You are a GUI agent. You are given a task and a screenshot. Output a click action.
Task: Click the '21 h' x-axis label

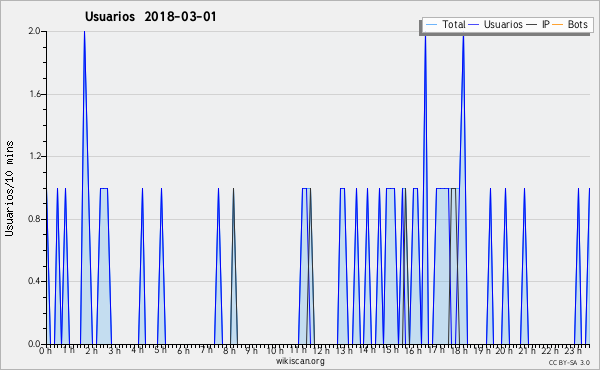(528, 350)
